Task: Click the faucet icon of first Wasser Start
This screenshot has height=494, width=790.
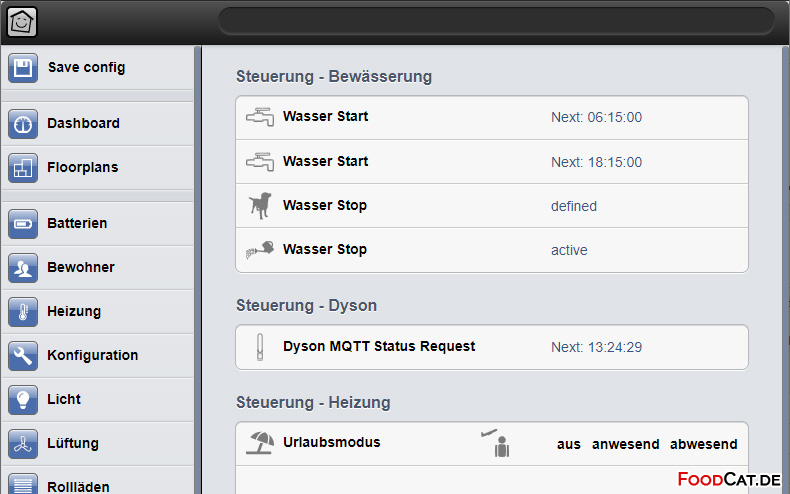Action: pos(260,117)
